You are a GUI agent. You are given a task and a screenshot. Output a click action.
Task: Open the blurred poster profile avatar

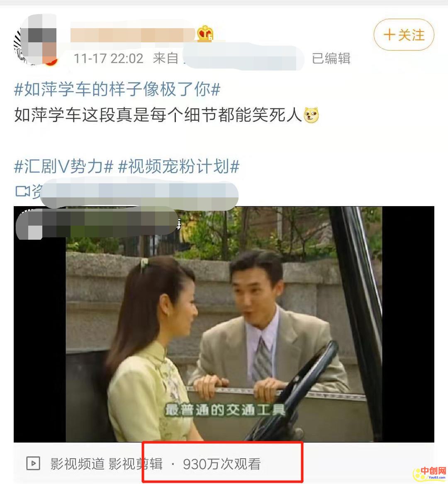[x=36, y=39]
